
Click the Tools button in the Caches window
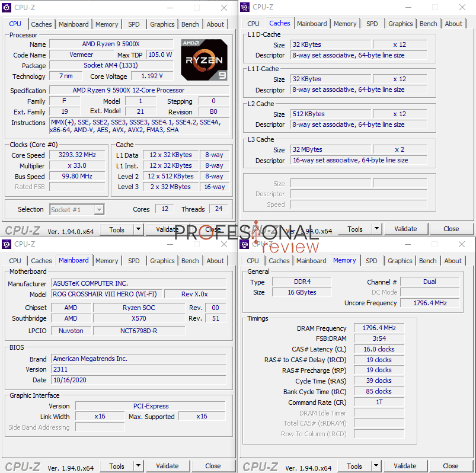click(x=355, y=229)
